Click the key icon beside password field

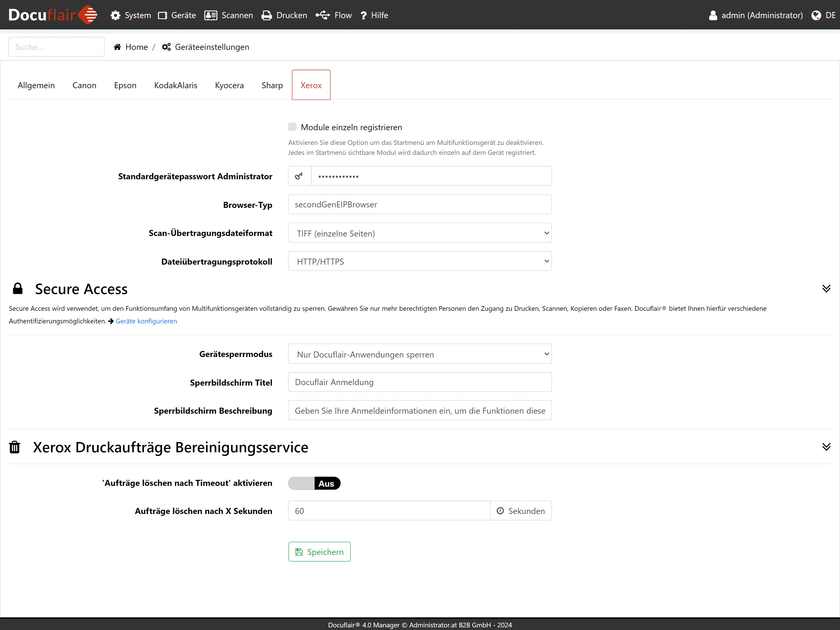(299, 176)
